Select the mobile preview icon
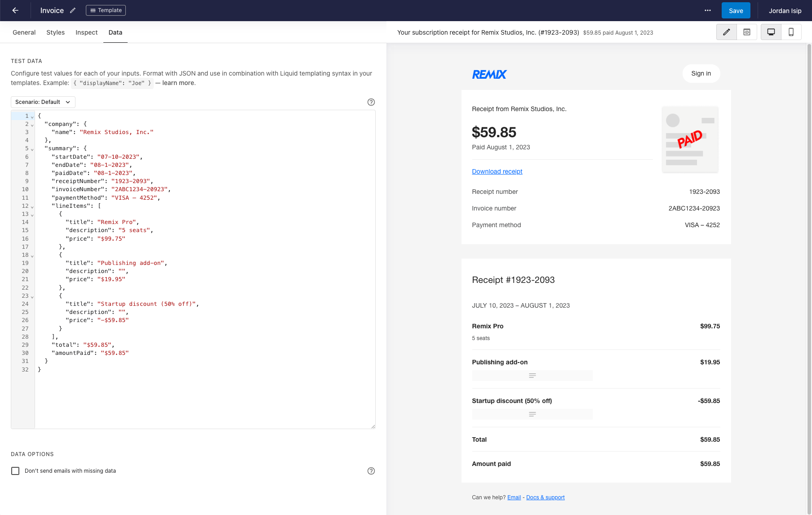The width and height of the screenshot is (812, 515). 791,32
